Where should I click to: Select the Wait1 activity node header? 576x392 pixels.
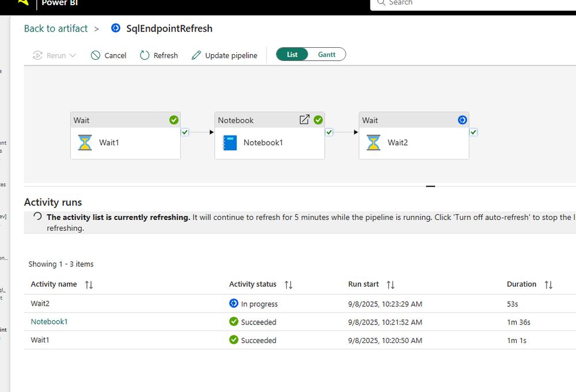tap(125, 120)
